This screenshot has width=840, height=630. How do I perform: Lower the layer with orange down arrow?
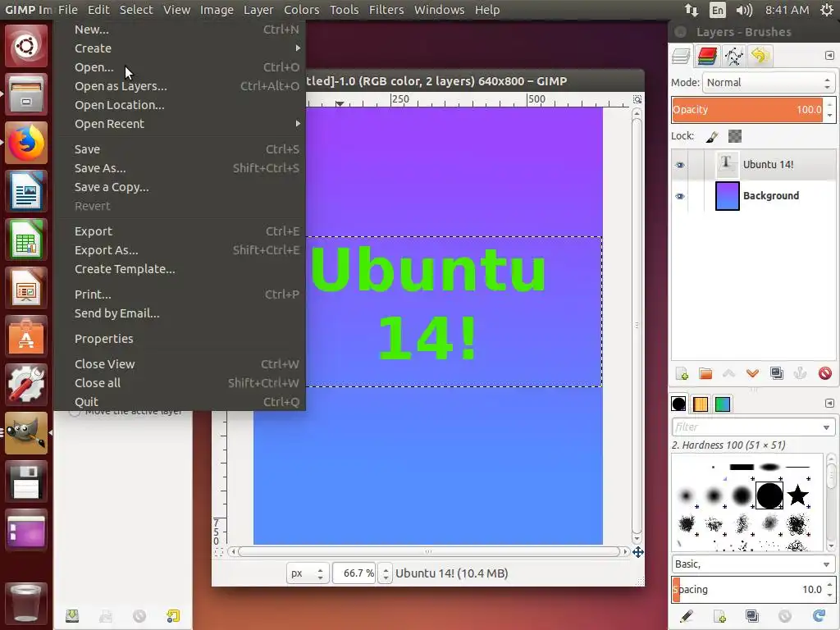(753, 373)
